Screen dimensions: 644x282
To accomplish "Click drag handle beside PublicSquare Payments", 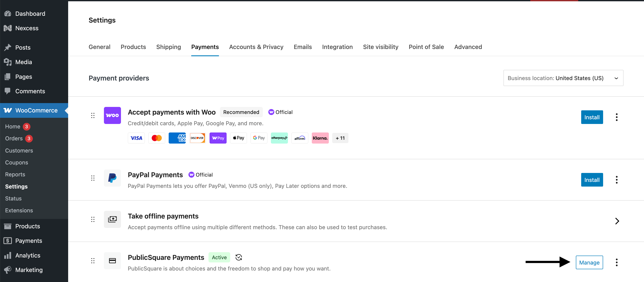I will tap(93, 261).
